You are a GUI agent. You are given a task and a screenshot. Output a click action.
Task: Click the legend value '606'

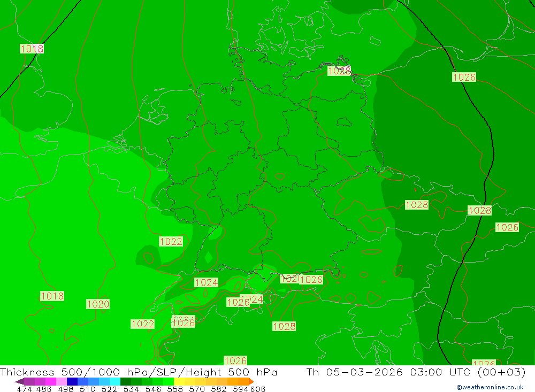click(x=258, y=389)
